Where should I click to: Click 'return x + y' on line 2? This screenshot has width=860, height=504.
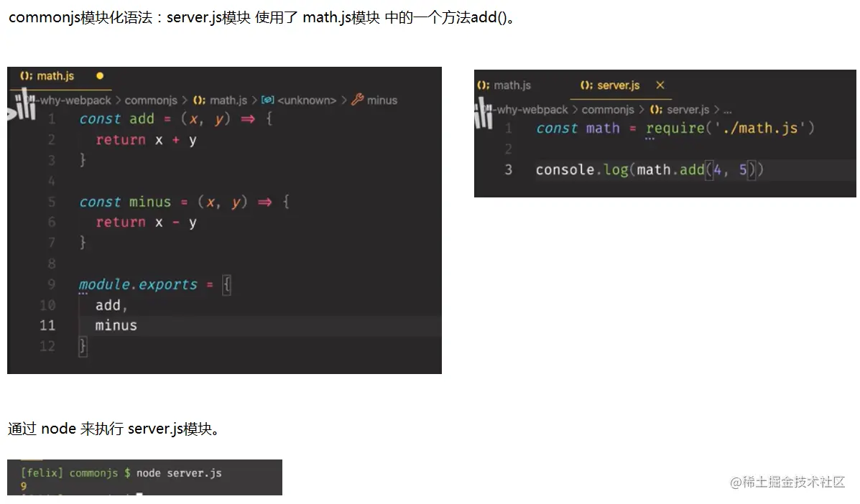pos(146,140)
